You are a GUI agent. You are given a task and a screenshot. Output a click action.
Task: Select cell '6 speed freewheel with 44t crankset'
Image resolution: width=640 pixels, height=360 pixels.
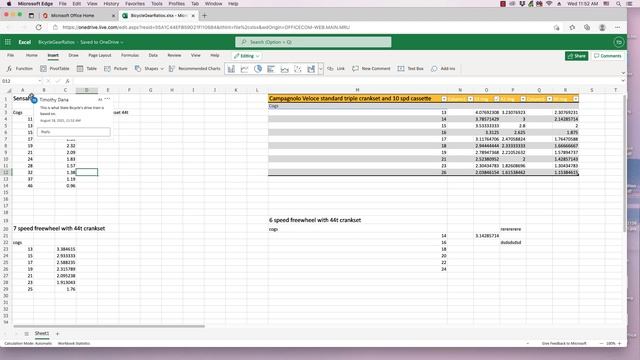point(315,220)
